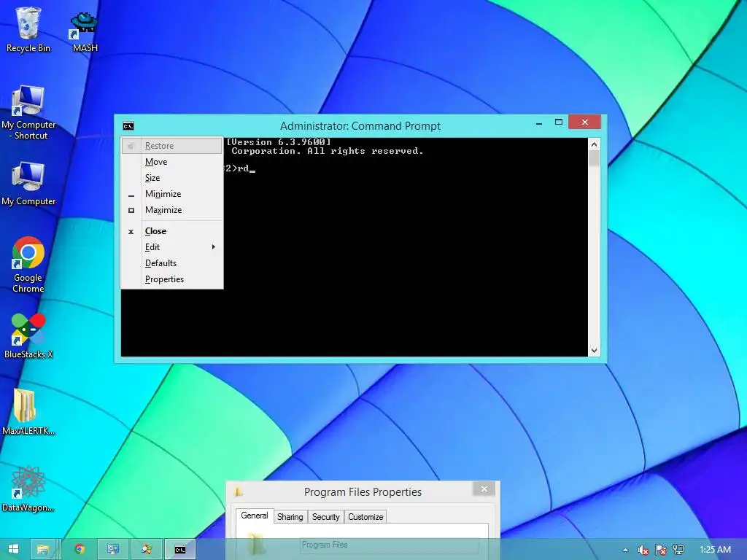Viewport: 747px width, 560px height.
Task: Open File Explorer from taskbar
Action: 43,549
